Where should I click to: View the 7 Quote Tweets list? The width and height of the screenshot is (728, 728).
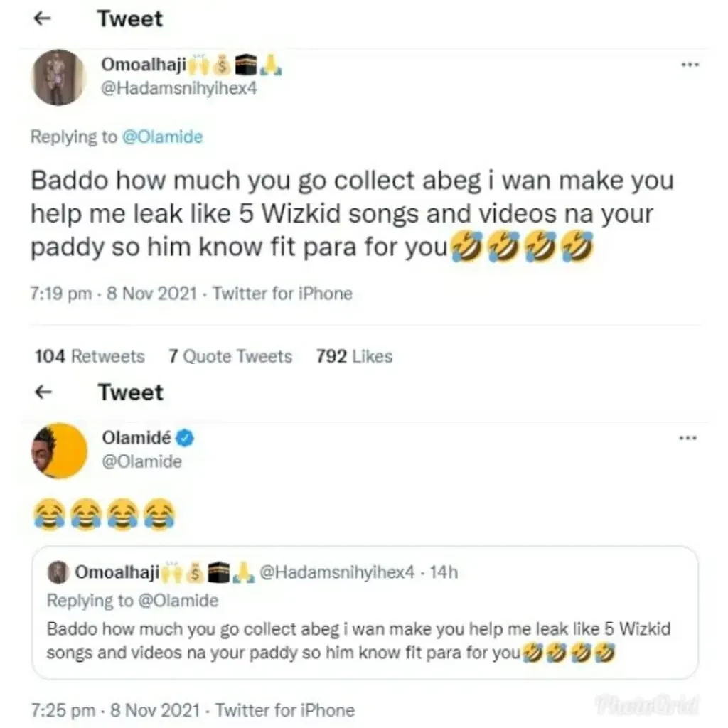(230, 356)
